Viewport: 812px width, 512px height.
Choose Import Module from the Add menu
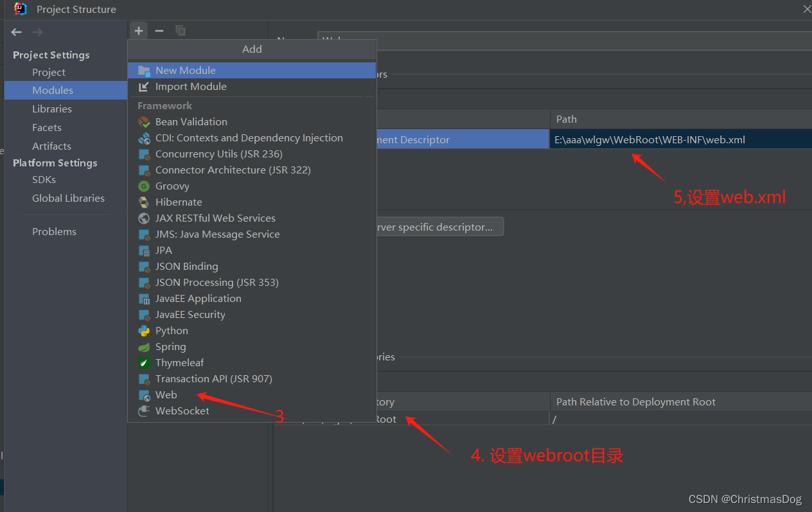coord(190,85)
